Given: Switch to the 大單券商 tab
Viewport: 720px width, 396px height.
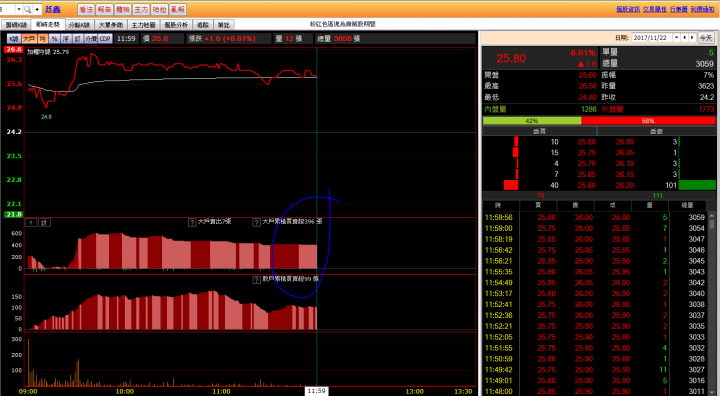Looking at the screenshot, I should [x=111, y=25].
